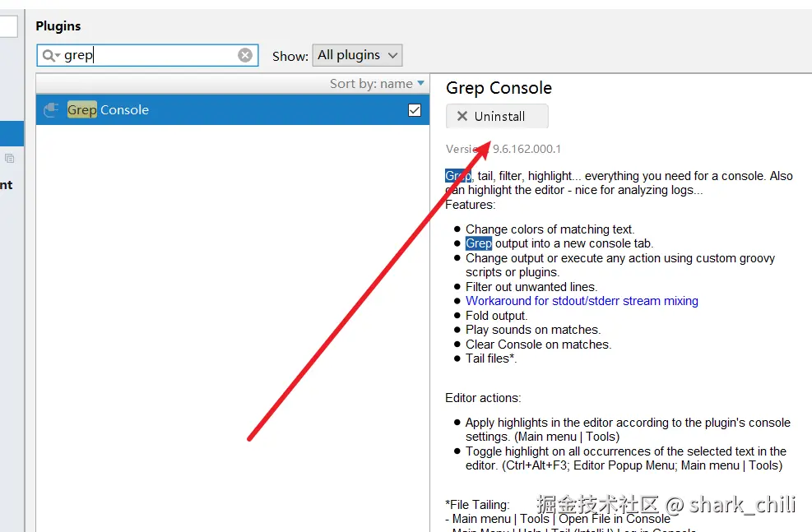812x532 pixels.
Task: Clear the grep search text
Action: (x=245, y=55)
